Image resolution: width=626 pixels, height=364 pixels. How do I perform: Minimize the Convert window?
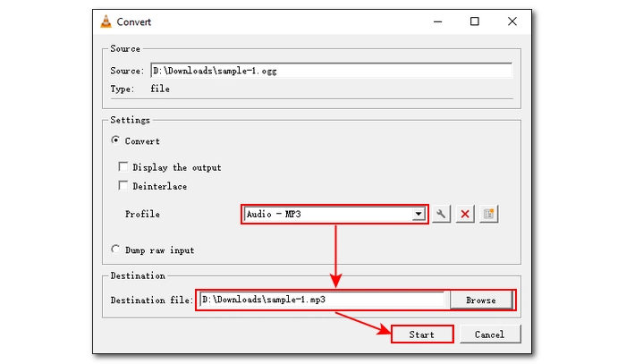tap(437, 21)
